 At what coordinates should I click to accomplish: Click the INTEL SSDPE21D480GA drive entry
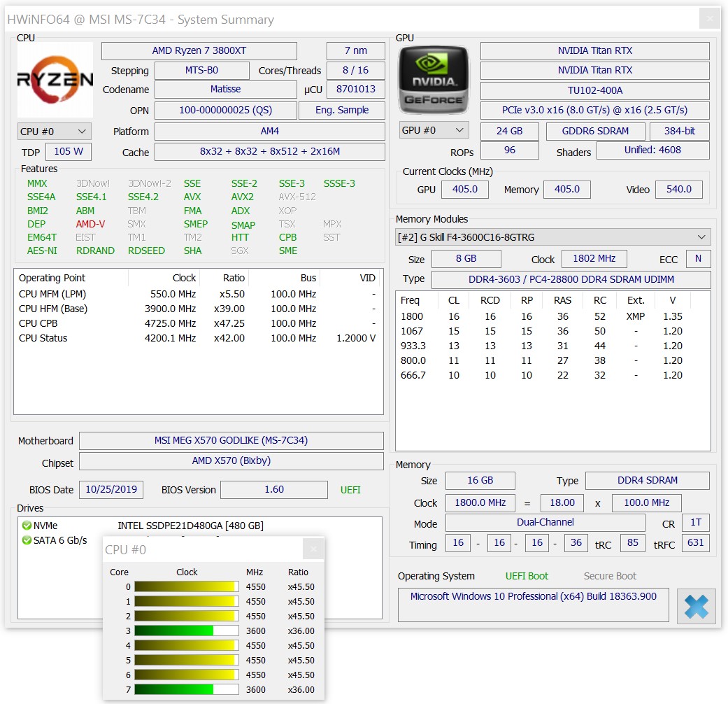point(191,526)
